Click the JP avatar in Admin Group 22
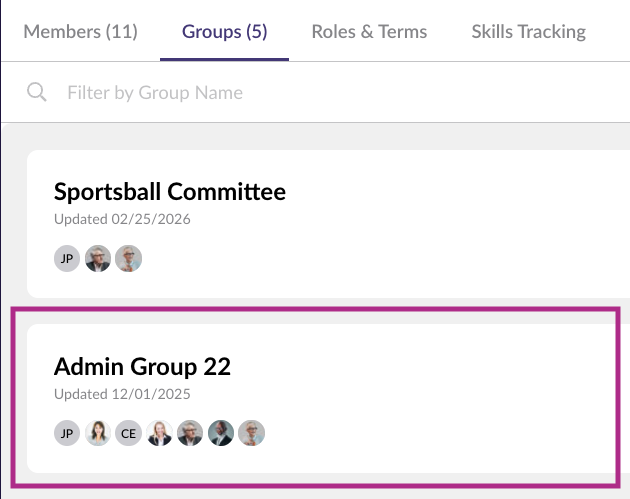 click(67, 433)
